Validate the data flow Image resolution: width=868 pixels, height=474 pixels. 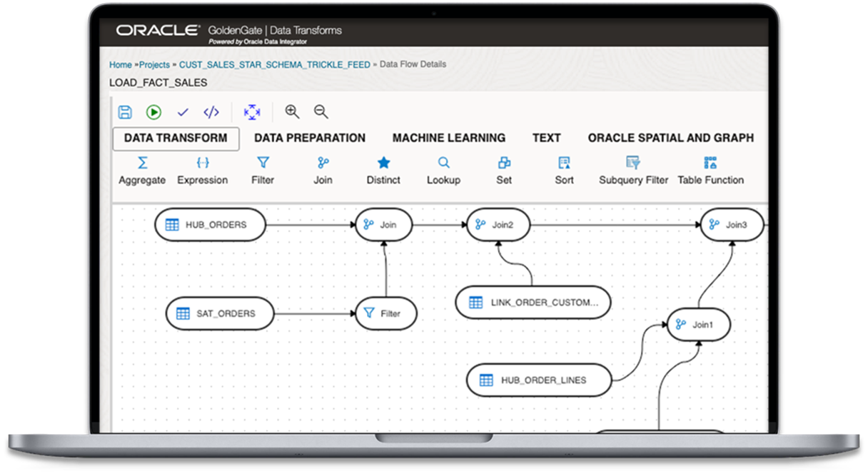tap(183, 111)
